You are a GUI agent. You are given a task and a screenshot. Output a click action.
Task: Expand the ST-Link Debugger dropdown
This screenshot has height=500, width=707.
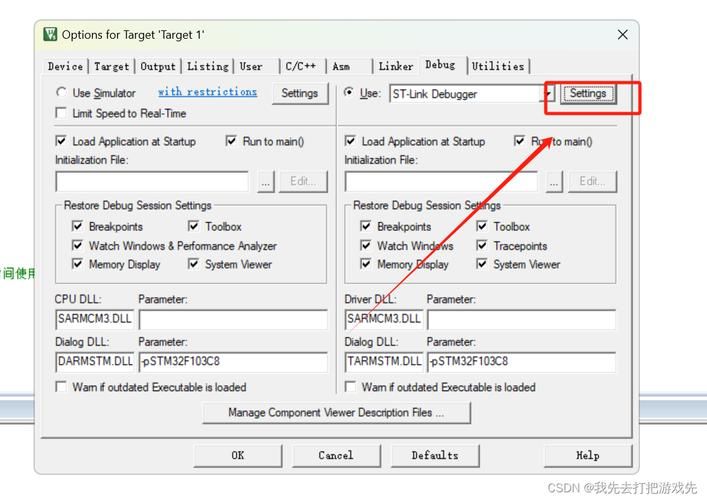click(x=548, y=94)
